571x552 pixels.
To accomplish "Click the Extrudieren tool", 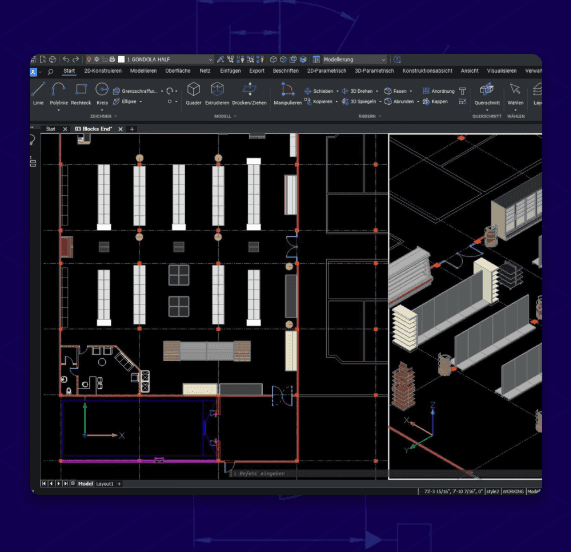I will 217,94.
